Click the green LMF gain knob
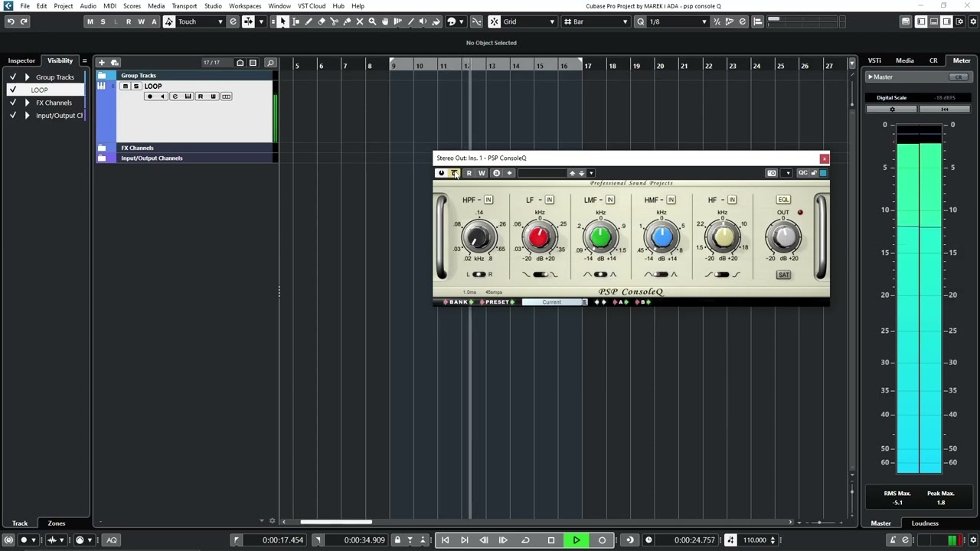The width and height of the screenshot is (980, 551). point(600,237)
